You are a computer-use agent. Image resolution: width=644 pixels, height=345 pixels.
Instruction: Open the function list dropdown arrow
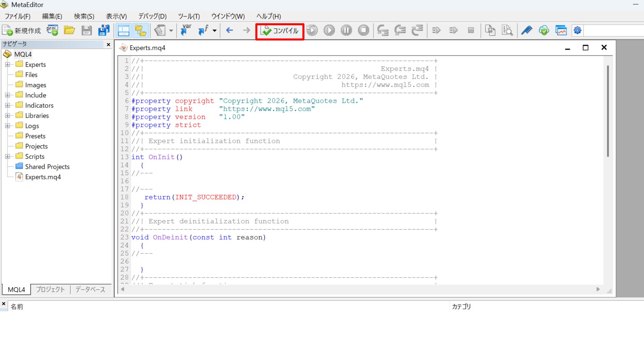(214, 31)
